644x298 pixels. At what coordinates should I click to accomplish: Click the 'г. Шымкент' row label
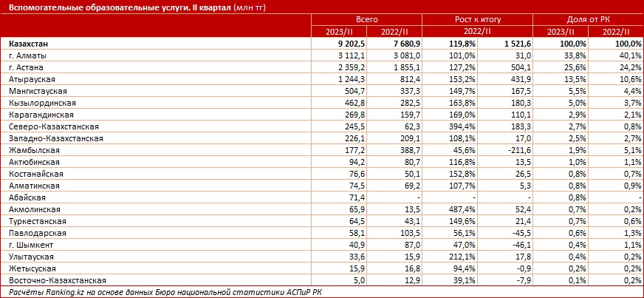tap(31, 245)
